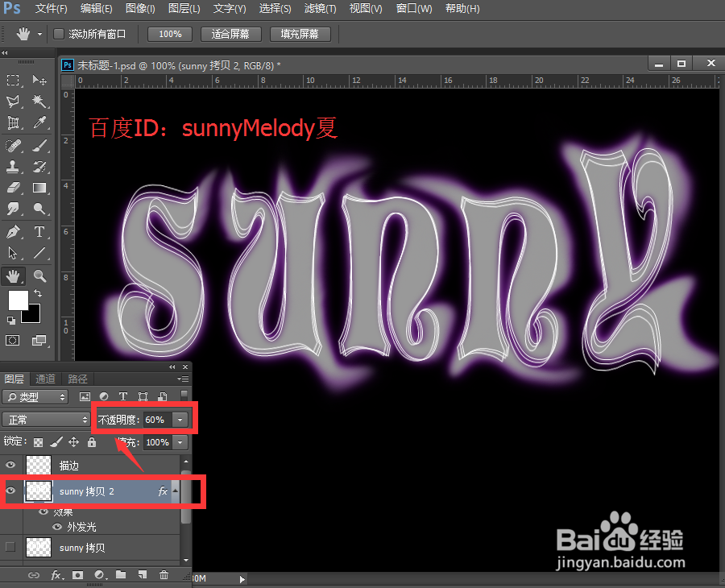725x588 pixels.
Task: Select the Clone Stamp tool
Action: tap(13, 167)
